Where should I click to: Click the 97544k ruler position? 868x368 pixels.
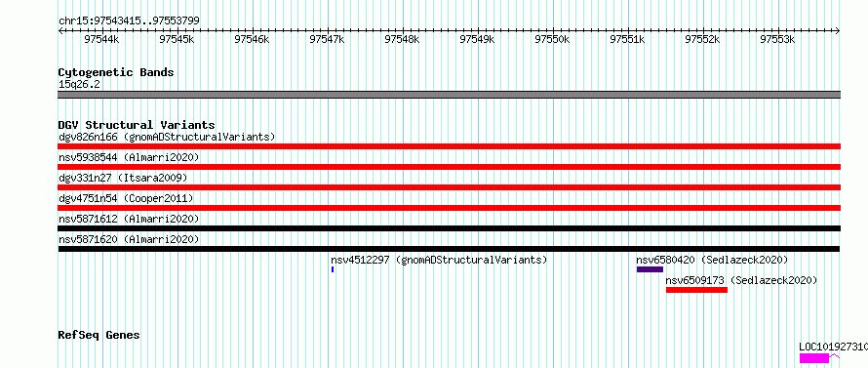point(101,39)
